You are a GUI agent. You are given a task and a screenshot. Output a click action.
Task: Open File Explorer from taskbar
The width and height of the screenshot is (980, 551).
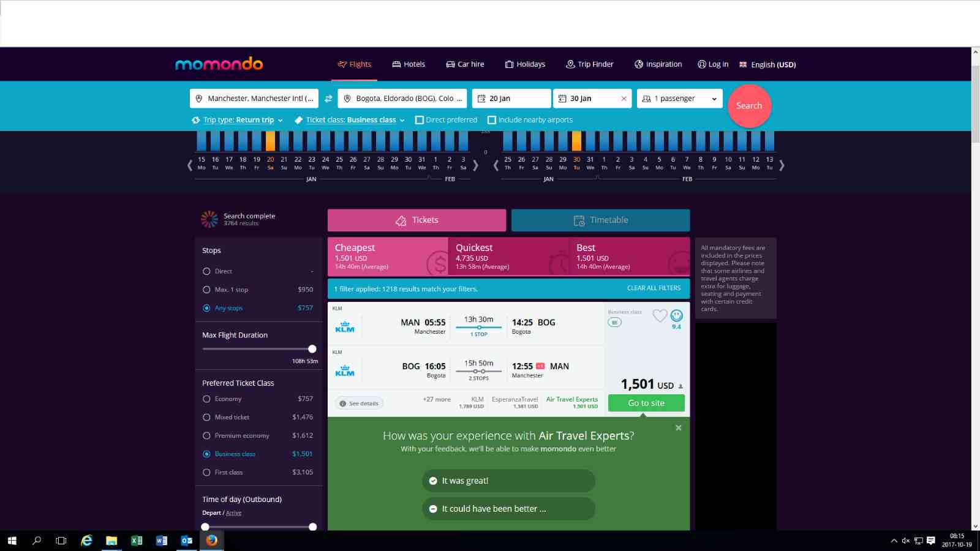111,541
